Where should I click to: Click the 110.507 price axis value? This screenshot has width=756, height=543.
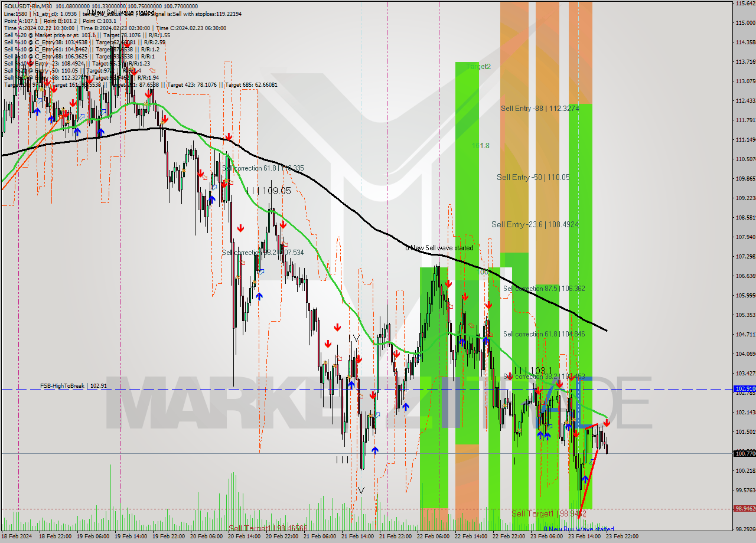(x=745, y=159)
